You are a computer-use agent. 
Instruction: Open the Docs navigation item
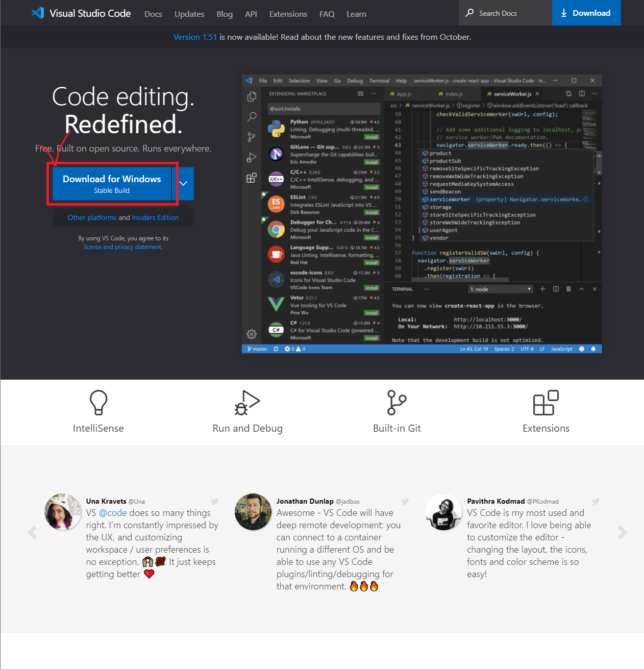pyautogui.click(x=153, y=14)
